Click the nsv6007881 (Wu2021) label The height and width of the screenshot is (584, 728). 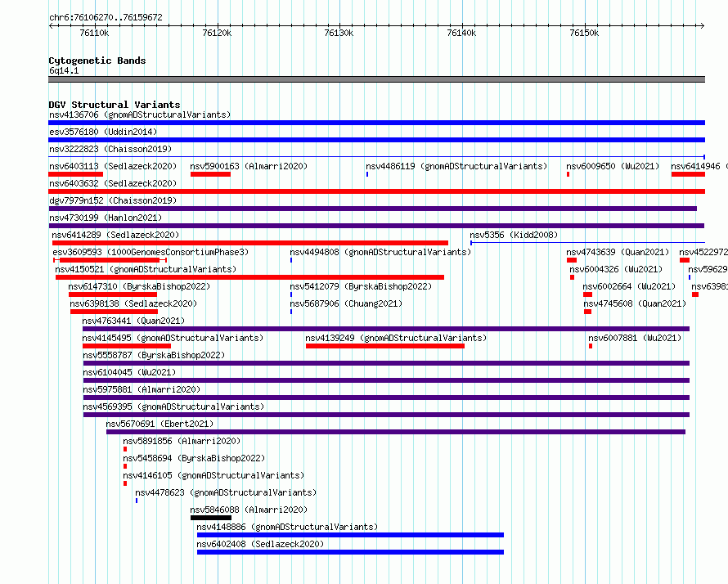point(635,338)
